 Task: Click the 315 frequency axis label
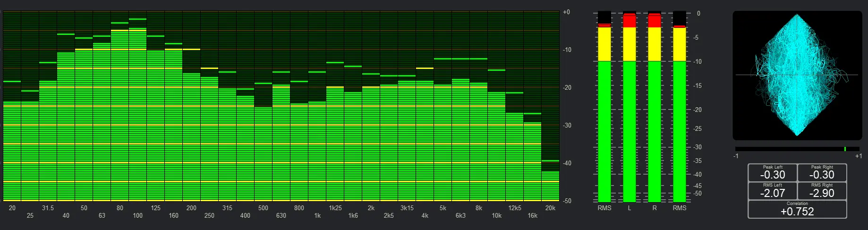pos(227,208)
